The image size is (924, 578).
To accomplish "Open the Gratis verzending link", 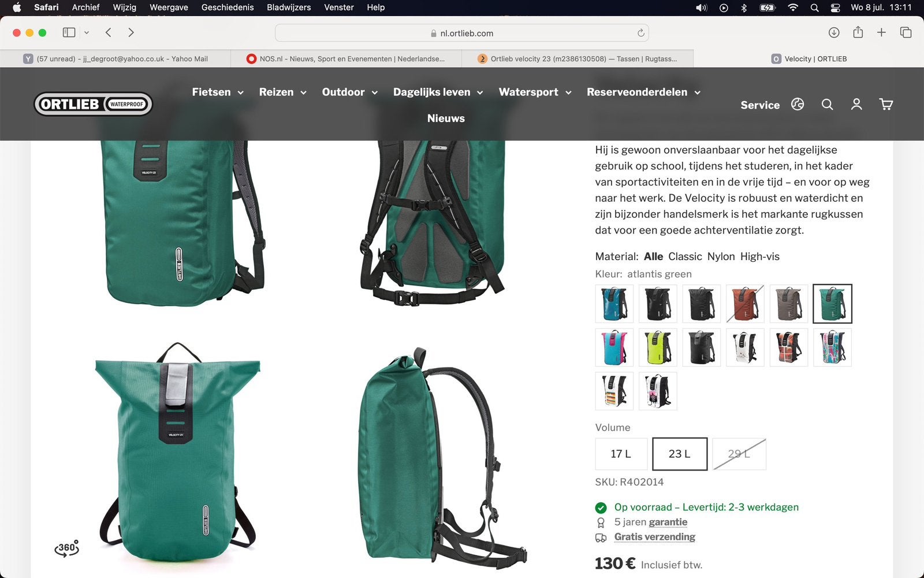I will [655, 537].
